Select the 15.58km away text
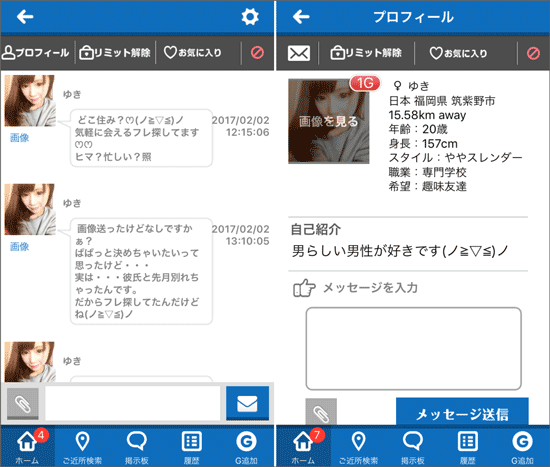 point(427,115)
